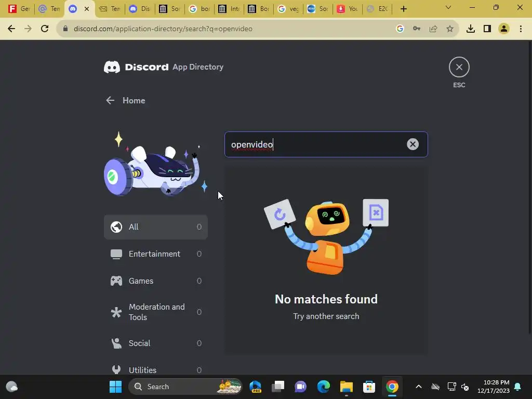Image resolution: width=532 pixels, height=399 pixels.
Task: Open the chat app on taskbar
Action: (301, 387)
